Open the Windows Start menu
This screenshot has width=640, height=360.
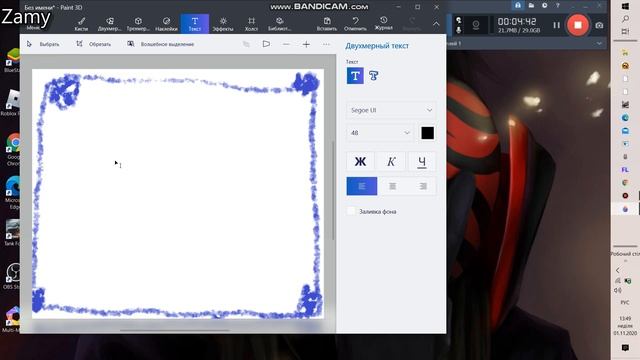point(625,6)
